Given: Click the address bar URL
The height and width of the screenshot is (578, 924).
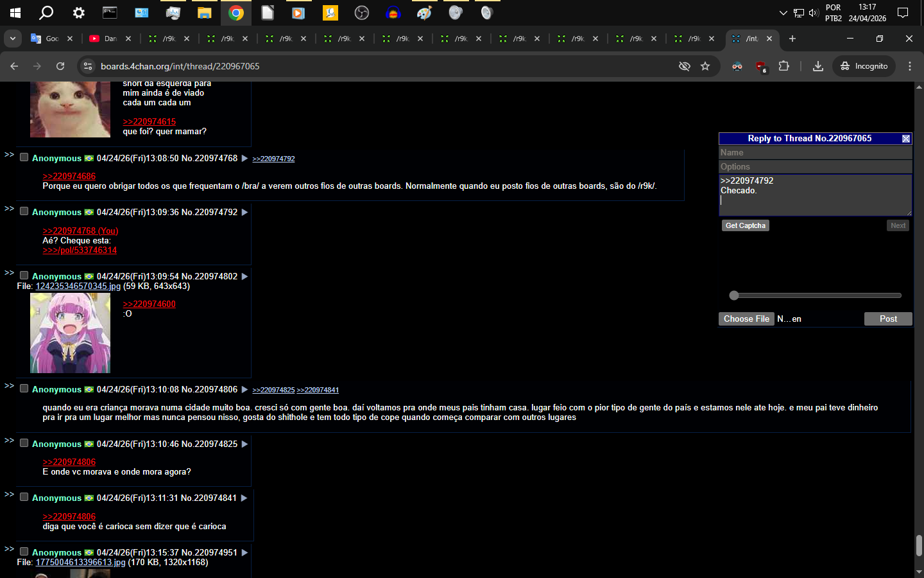Looking at the screenshot, I should tap(180, 66).
